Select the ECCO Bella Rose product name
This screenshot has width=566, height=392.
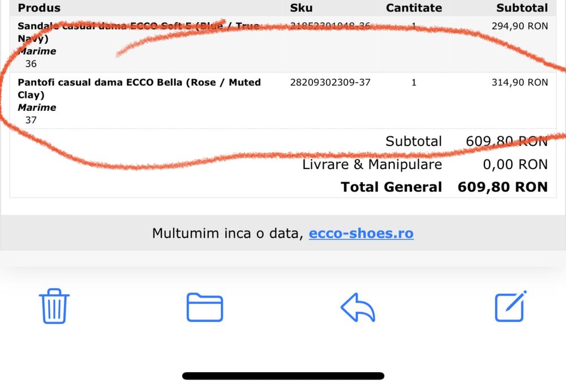[x=139, y=88]
